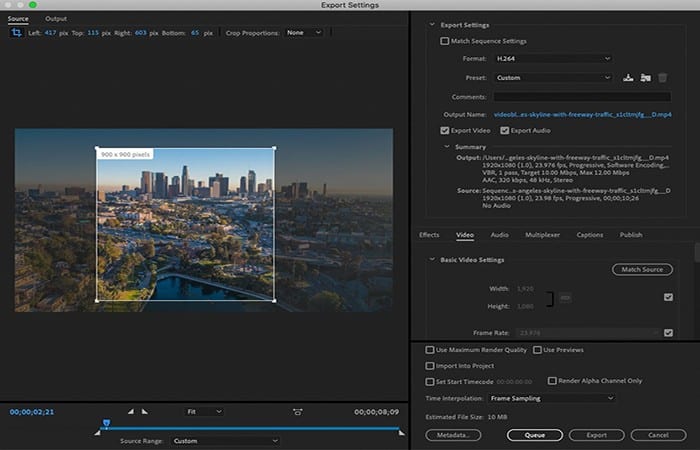Click the duration timecode 00;00;08;09
Screen dimensions: 700x450
(x=376, y=412)
